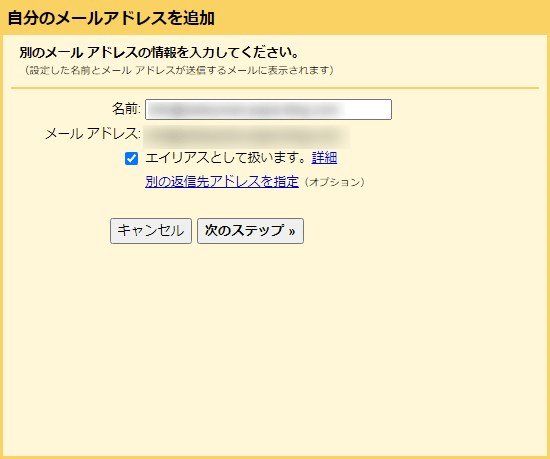Viewport: 550px width, 459px height.
Task: Uncheck the エイリアスとして扱います checkbox
Action: [x=132, y=158]
